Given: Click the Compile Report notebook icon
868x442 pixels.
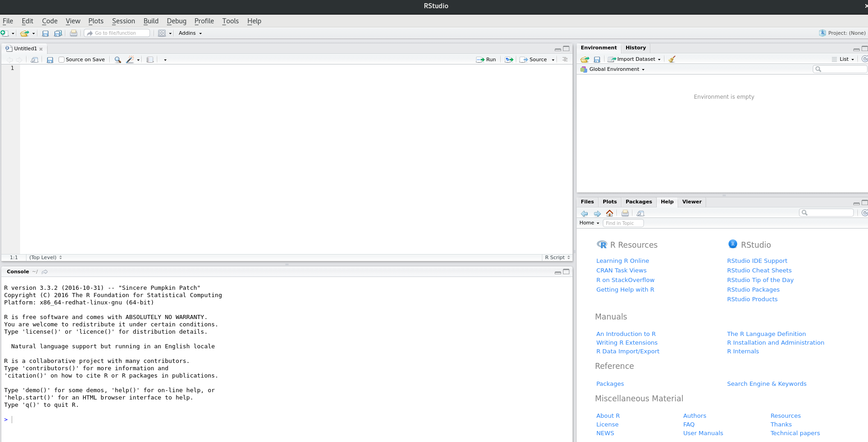Looking at the screenshot, I should tap(150, 60).
